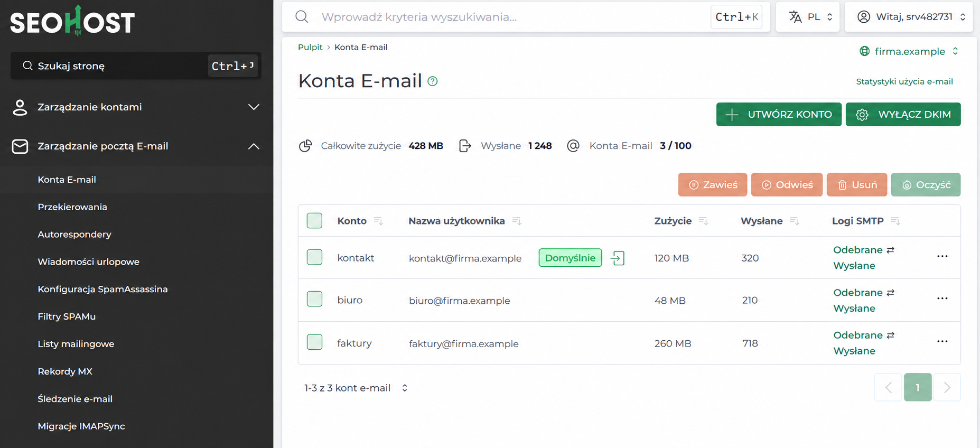Go to the next page arrow
980x448 pixels.
(947, 388)
